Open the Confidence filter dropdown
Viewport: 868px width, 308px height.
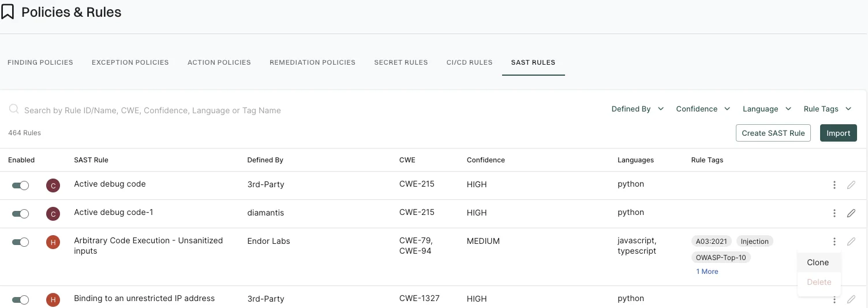pyautogui.click(x=703, y=109)
